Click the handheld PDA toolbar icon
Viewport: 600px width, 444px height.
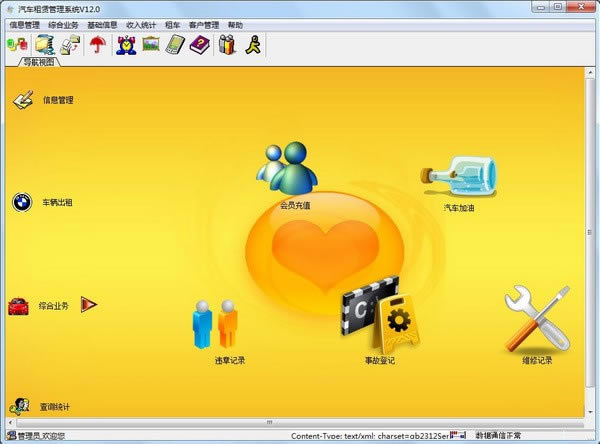(x=175, y=44)
